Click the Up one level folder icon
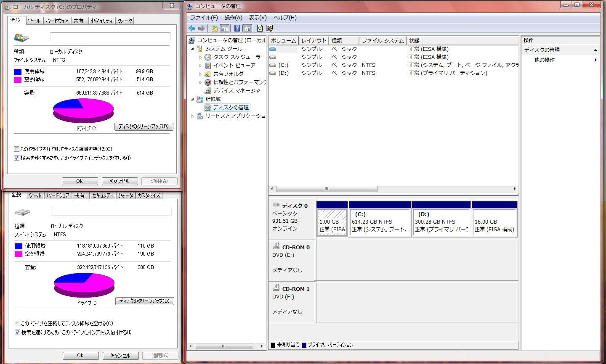Viewport: 606px width, 364px height. pyautogui.click(x=215, y=28)
